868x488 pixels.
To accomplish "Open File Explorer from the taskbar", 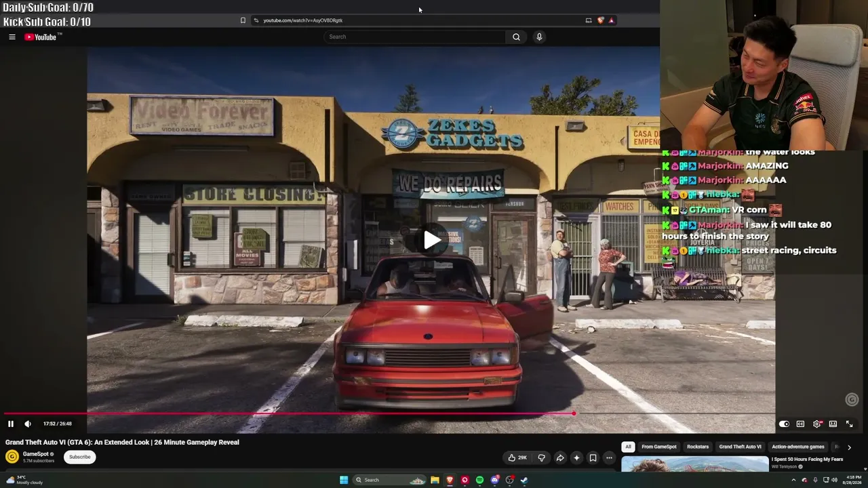I will [x=435, y=480].
